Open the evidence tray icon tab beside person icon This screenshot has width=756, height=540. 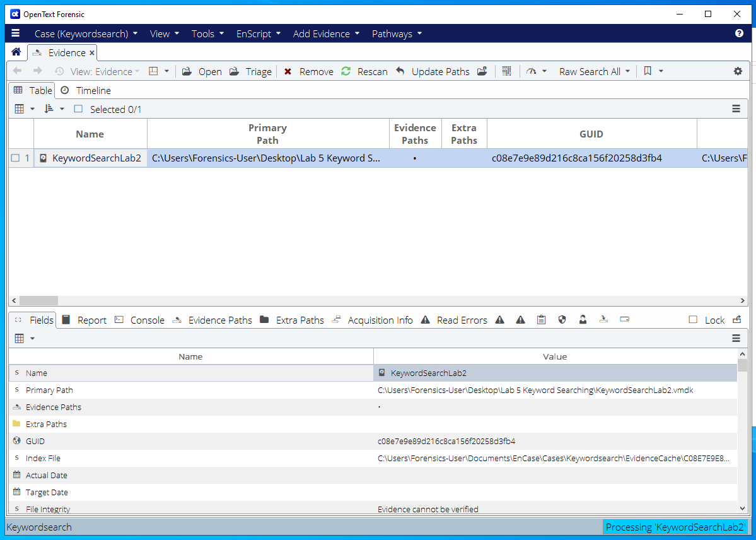[x=603, y=319]
